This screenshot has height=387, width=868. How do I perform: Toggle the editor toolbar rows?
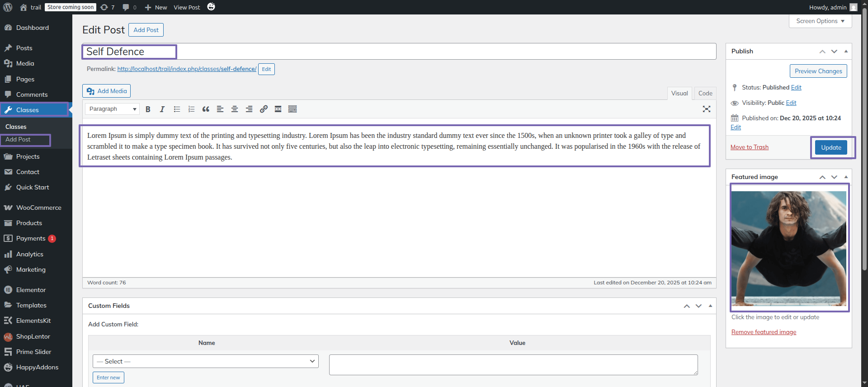click(292, 109)
